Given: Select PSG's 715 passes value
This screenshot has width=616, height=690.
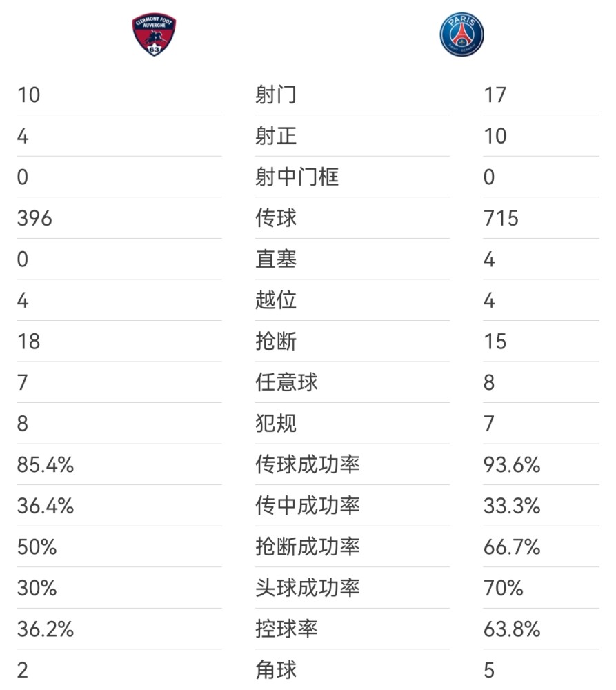Looking at the screenshot, I should 501,218.
